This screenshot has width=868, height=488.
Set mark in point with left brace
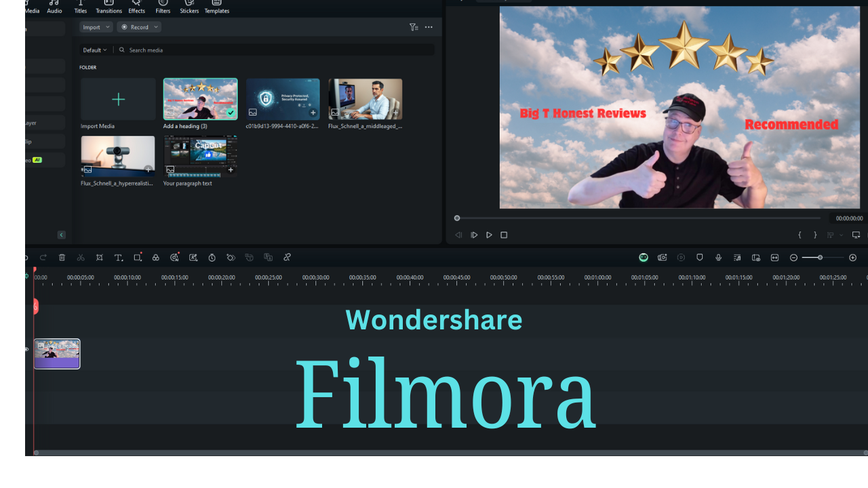(800, 235)
